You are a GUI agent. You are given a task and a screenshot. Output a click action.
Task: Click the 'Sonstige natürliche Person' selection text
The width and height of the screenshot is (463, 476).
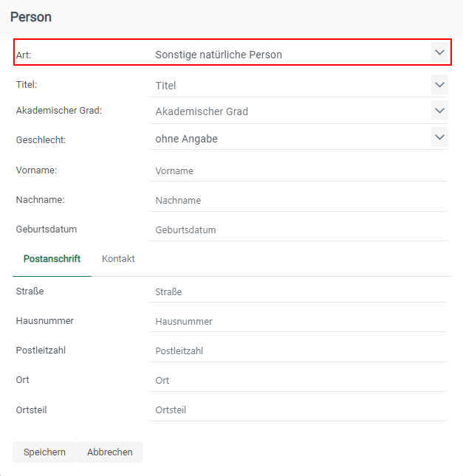click(x=219, y=55)
